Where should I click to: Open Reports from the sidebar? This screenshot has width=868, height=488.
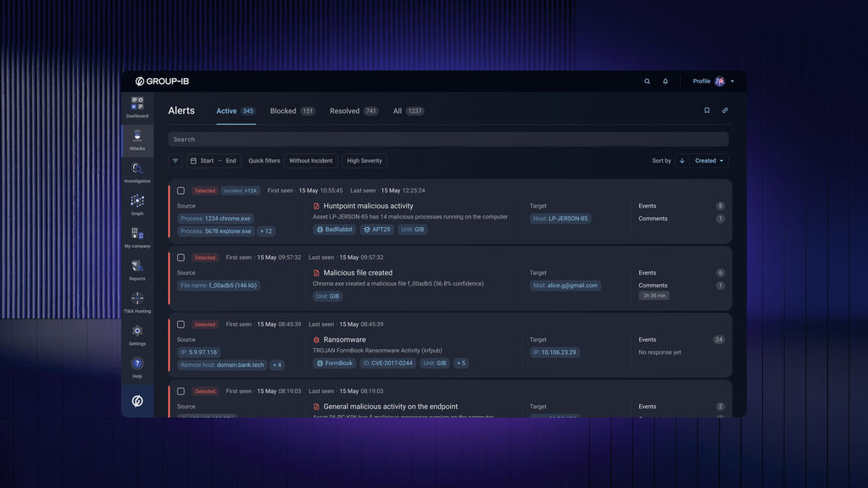point(137,269)
